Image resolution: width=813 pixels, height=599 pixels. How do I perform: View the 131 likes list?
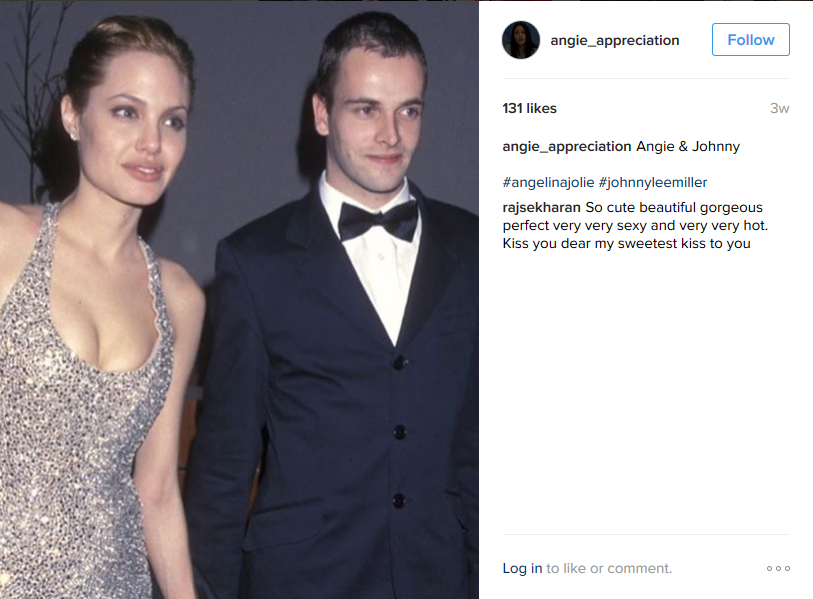[529, 108]
